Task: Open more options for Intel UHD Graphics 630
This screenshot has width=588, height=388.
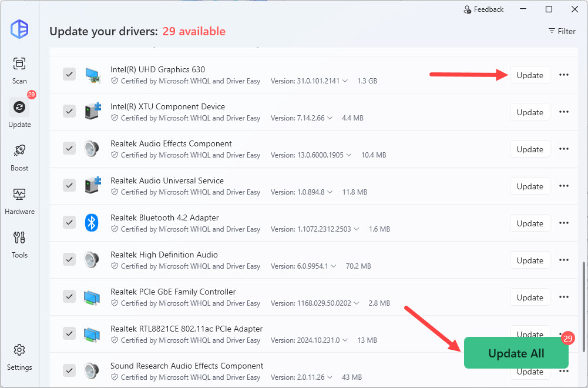Action: click(x=564, y=75)
